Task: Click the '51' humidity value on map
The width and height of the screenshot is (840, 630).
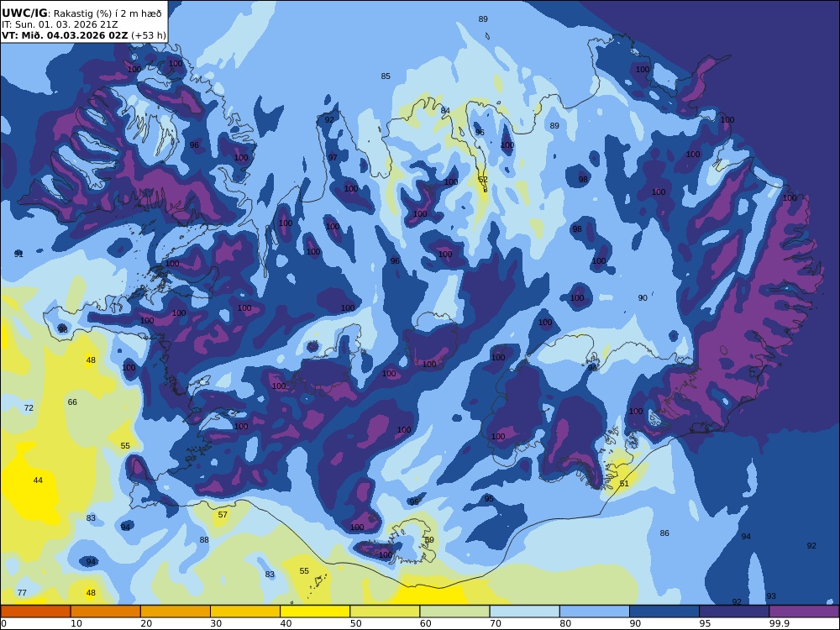Action: point(624,483)
